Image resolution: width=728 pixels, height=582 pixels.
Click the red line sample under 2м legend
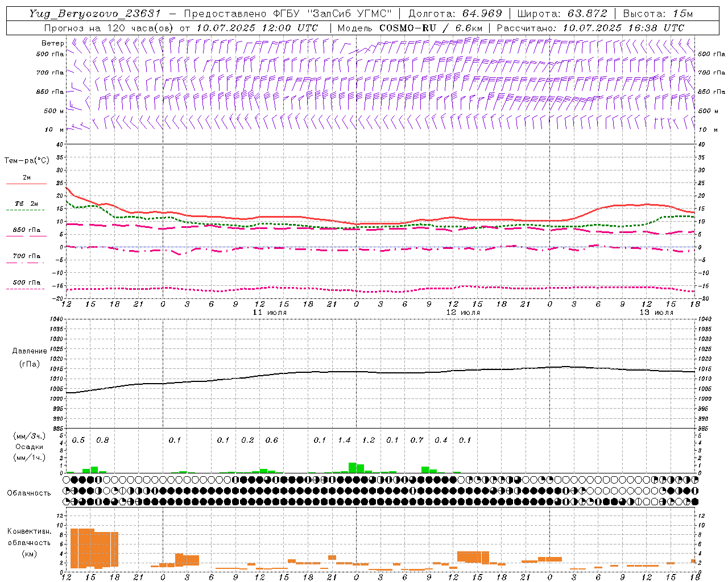(26, 184)
